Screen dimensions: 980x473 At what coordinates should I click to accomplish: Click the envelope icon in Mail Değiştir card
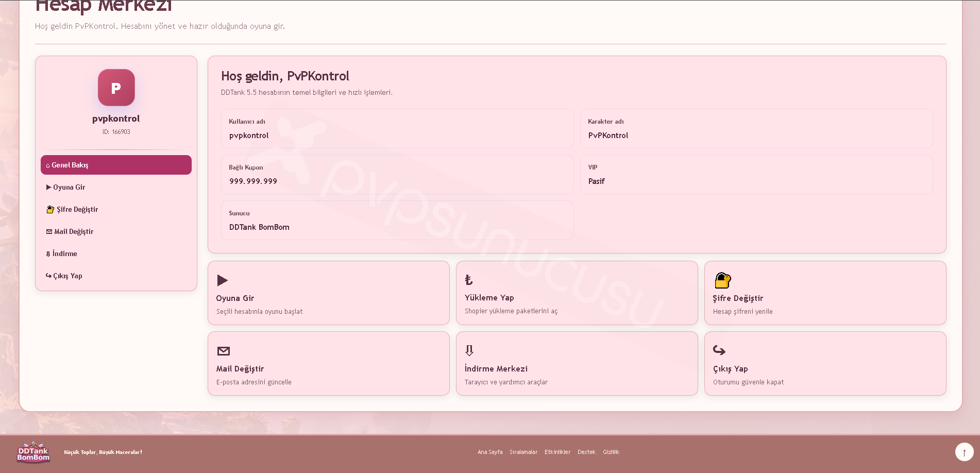(x=223, y=351)
